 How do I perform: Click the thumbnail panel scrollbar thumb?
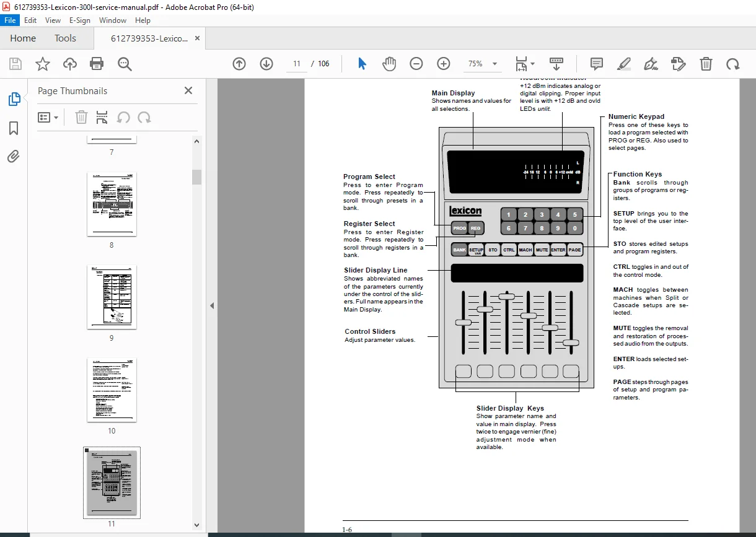[197, 177]
